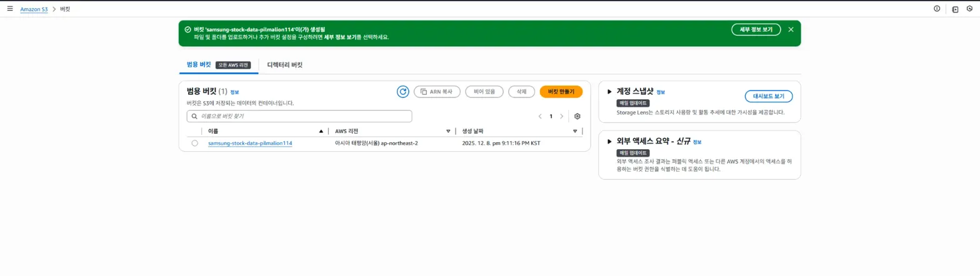Click the region cell 아시아 태평양(서울) ap-northeast-2

[x=376, y=143]
